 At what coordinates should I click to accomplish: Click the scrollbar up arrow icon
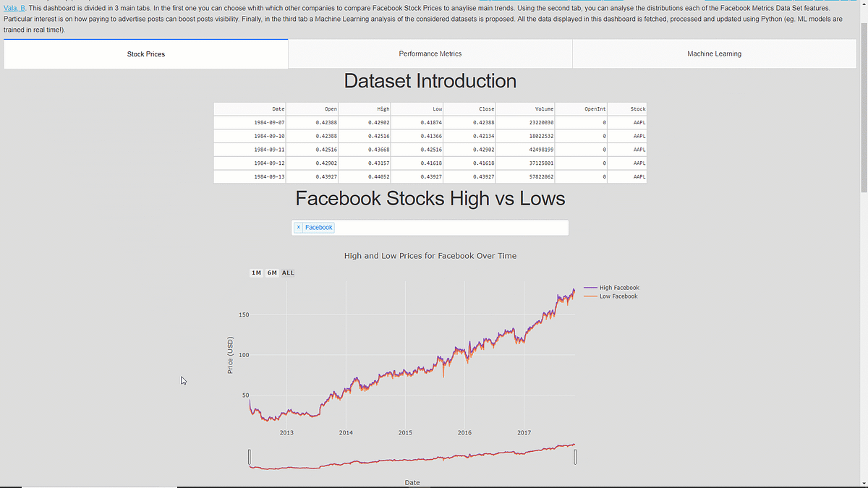863,5
